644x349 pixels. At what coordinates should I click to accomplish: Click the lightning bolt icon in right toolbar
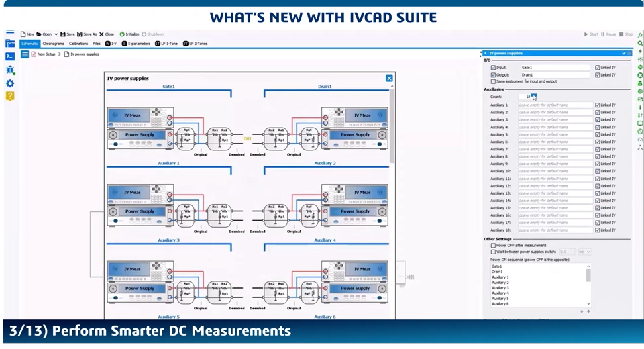click(640, 52)
